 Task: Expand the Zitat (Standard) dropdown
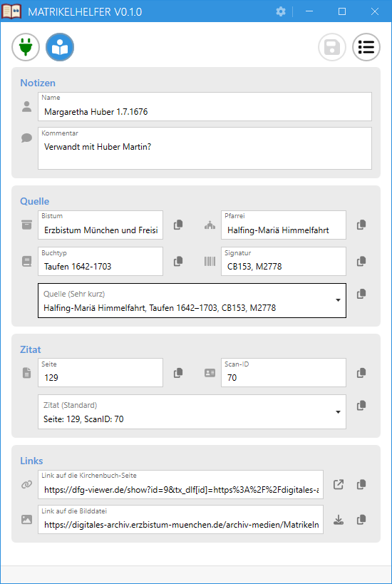[x=338, y=412]
